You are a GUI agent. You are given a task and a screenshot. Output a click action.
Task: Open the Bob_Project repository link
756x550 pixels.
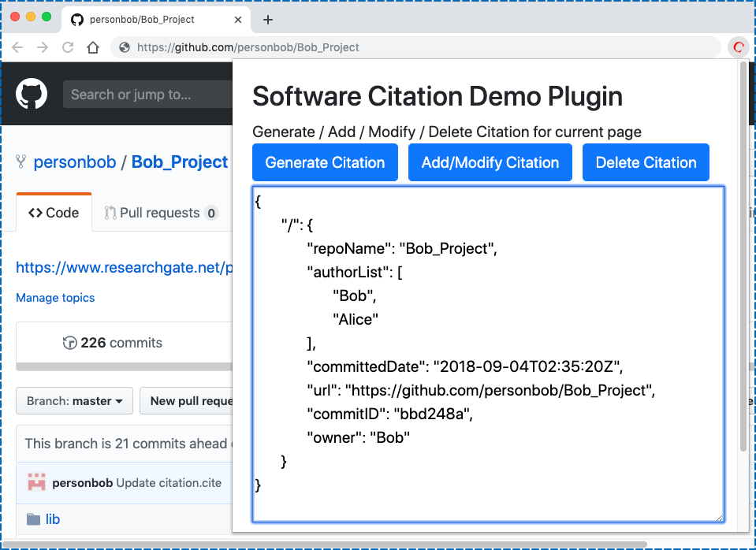point(180,162)
